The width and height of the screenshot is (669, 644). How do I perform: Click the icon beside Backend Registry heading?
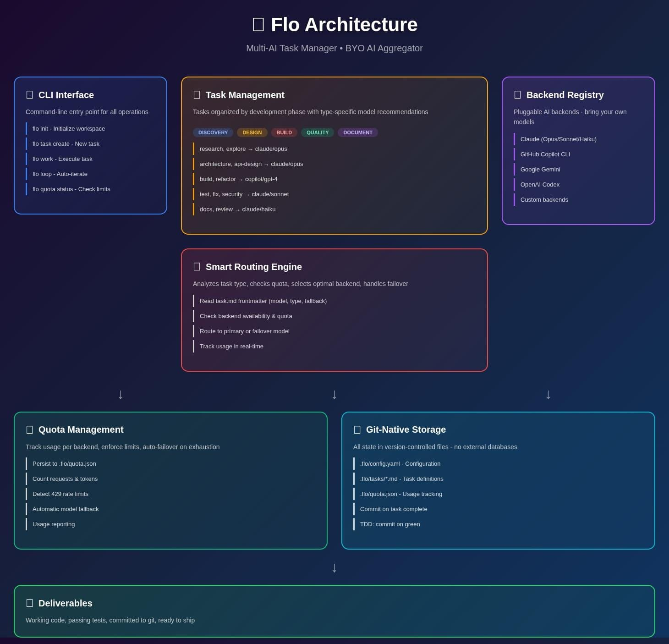pos(518,95)
